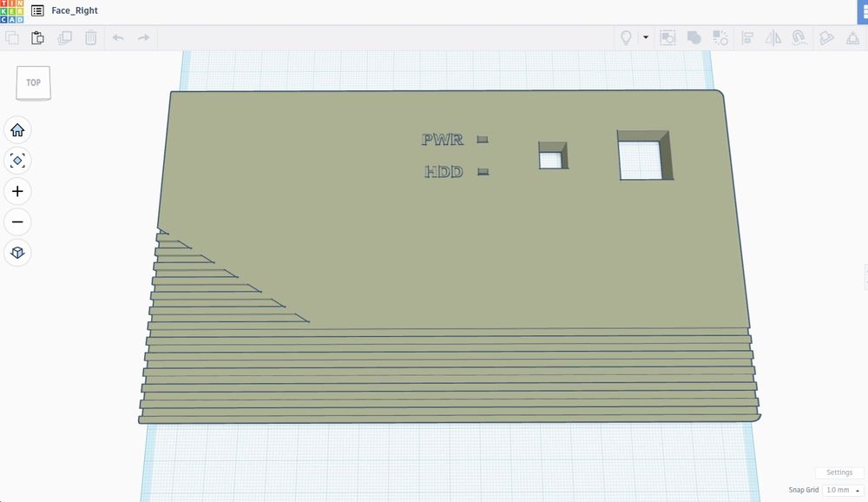Click the Duplicate and repeat icon
868x502 pixels.
(x=65, y=37)
